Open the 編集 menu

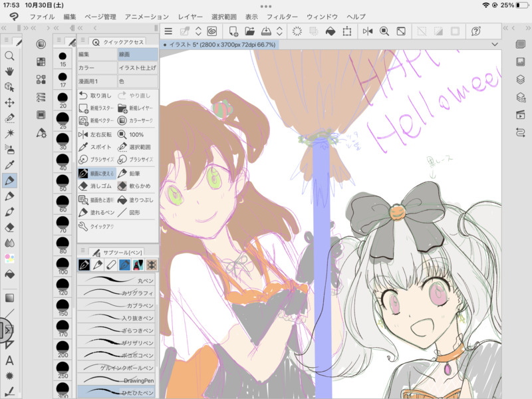tap(70, 17)
